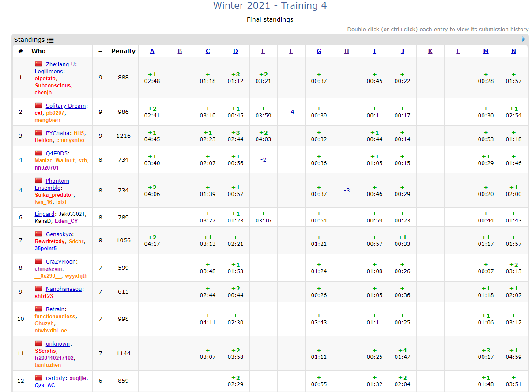Screen dimensions: 532x392
Task: Select Phantom Ensemble's -3 entry on problem H
Action: 347,190
